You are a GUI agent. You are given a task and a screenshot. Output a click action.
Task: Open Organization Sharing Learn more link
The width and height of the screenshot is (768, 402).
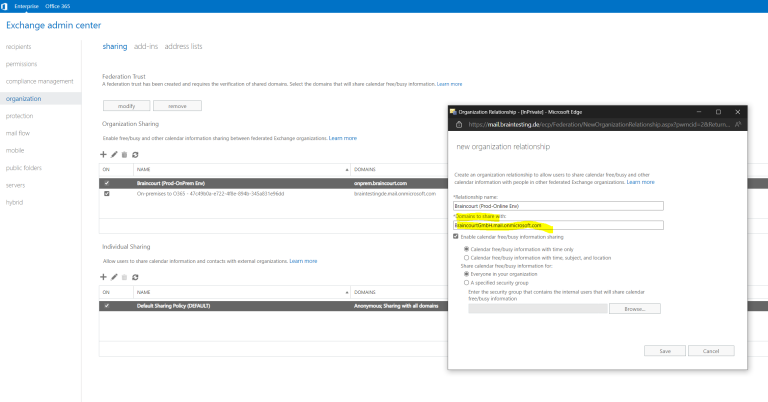tap(343, 139)
